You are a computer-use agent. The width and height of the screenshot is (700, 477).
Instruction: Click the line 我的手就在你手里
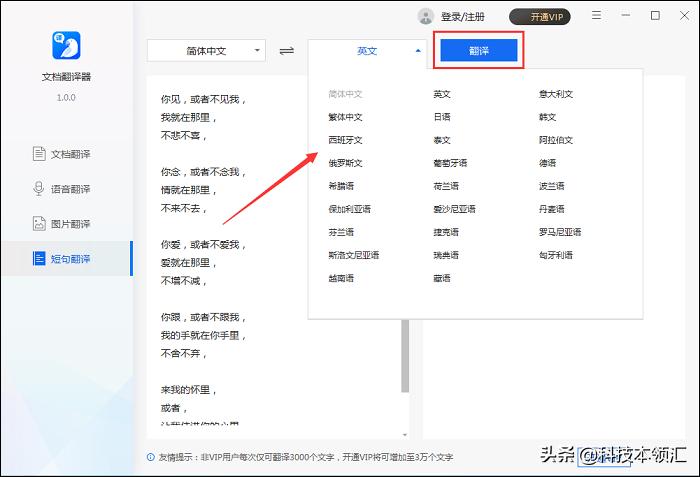tap(203, 335)
